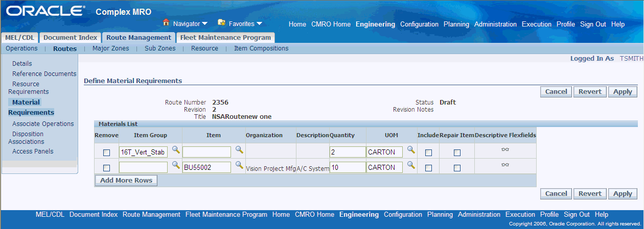Click CMRO Home in top header

(331, 24)
